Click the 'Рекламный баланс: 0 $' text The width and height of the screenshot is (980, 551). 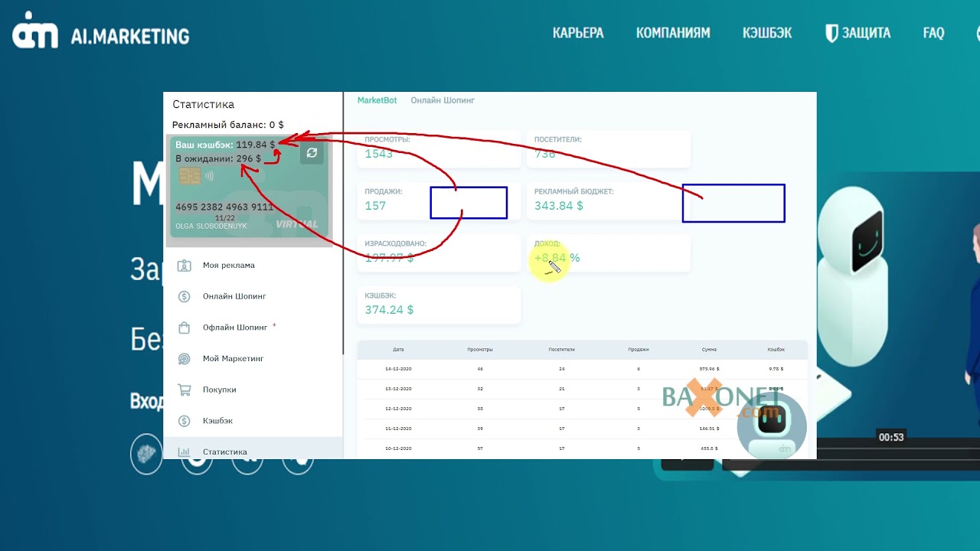pyautogui.click(x=228, y=125)
